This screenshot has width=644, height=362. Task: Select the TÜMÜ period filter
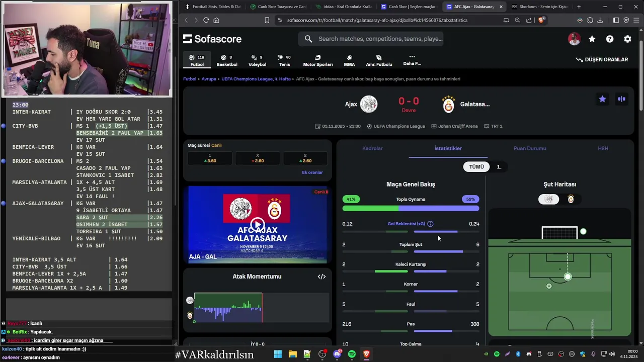click(x=476, y=167)
